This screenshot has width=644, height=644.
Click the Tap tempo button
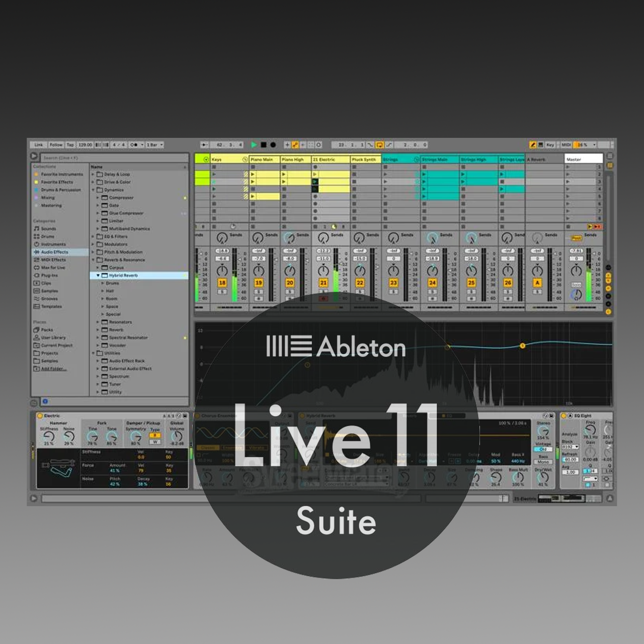(x=70, y=145)
